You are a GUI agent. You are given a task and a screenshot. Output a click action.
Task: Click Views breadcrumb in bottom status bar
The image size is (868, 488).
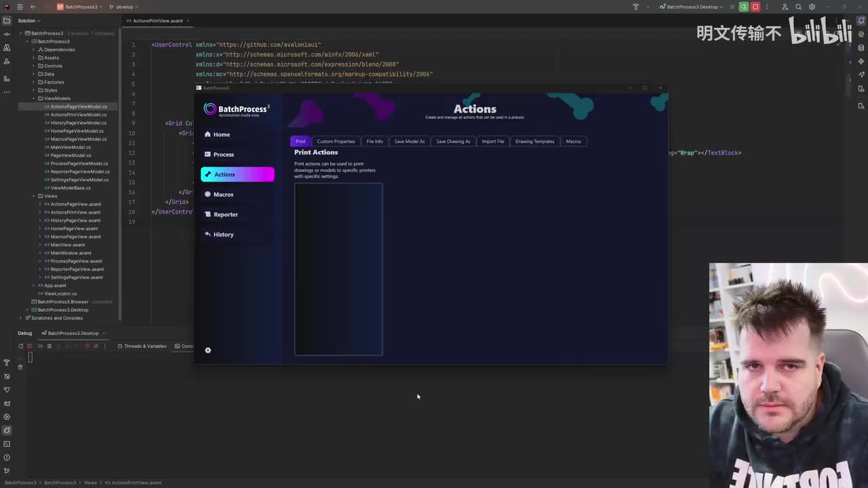[90, 483]
